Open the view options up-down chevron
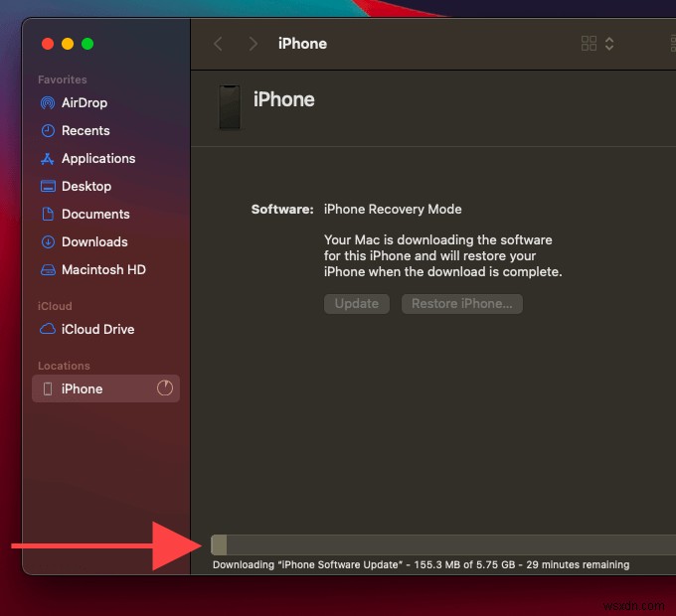This screenshot has height=616, width=676. tap(609, 44)
